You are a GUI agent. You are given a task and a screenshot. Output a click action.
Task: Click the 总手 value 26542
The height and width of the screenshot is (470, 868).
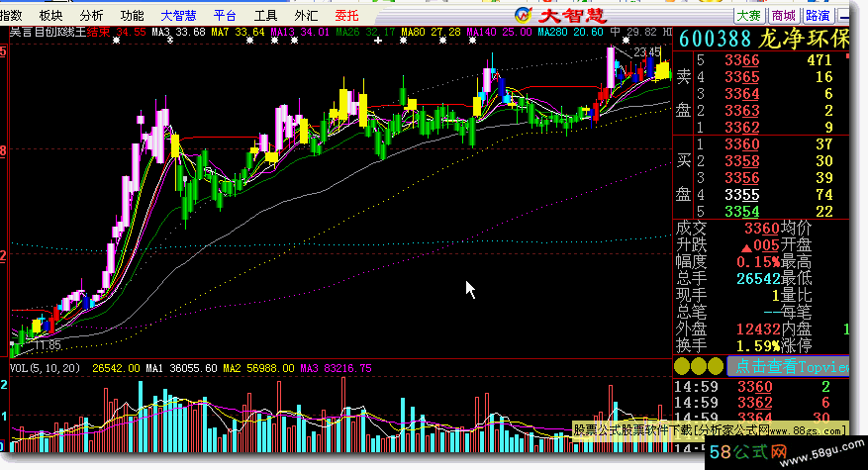click(x=758, y=278)
